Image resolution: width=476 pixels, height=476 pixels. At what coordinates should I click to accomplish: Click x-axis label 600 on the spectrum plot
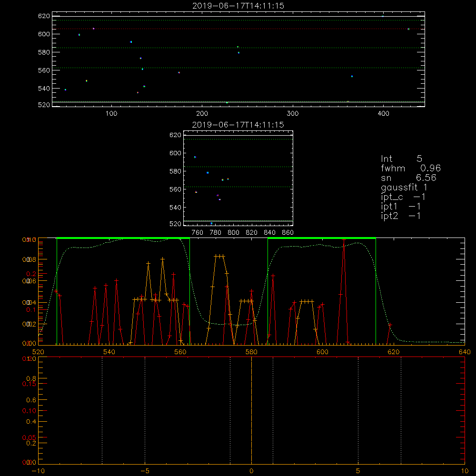coord(322,352)
